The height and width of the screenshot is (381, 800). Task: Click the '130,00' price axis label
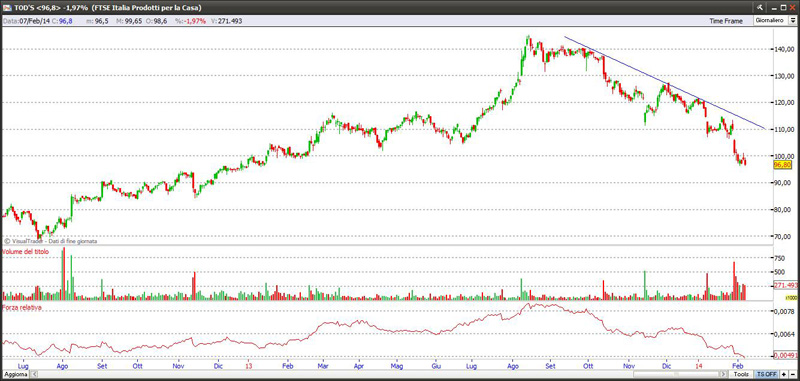click(784, 76)
